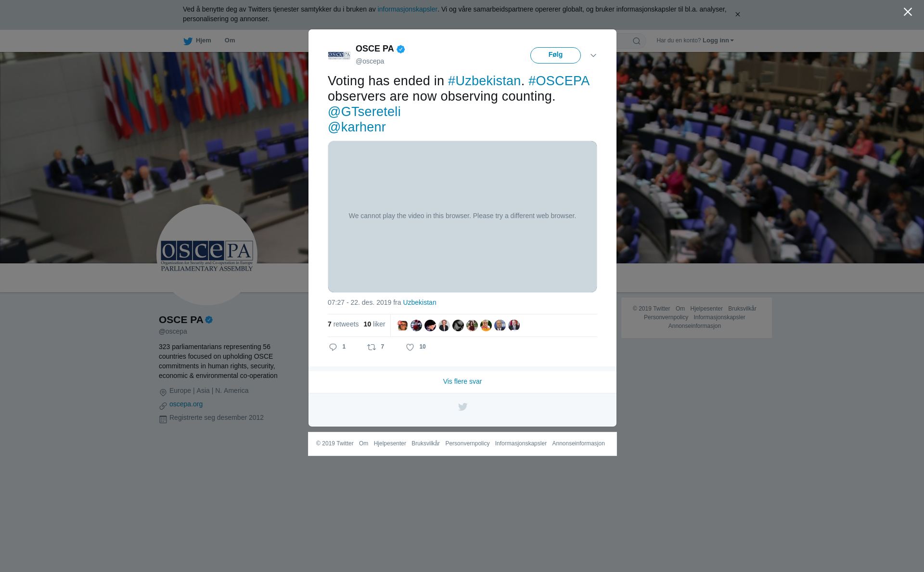Click the retweet arrows icon
This screenshot has width=924, height=572.
pos(372,347)
